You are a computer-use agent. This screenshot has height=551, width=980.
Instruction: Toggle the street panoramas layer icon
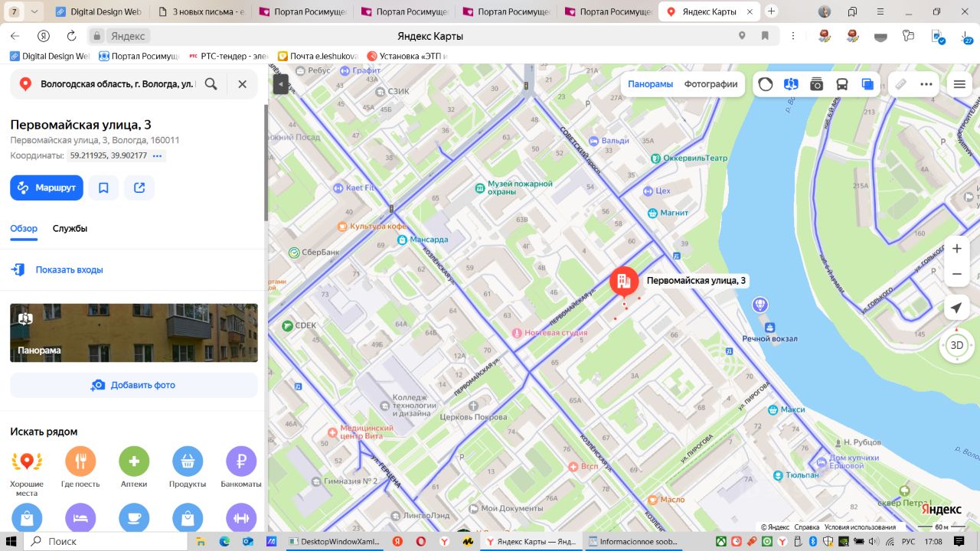pos(791,84)
